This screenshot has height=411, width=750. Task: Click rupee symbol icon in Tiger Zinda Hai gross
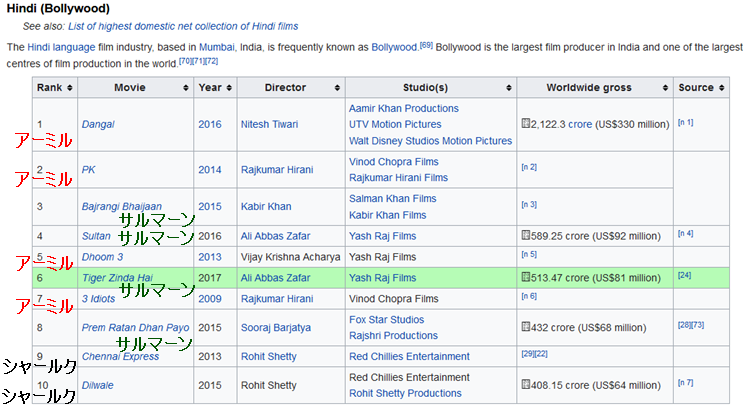coord(526,277)
